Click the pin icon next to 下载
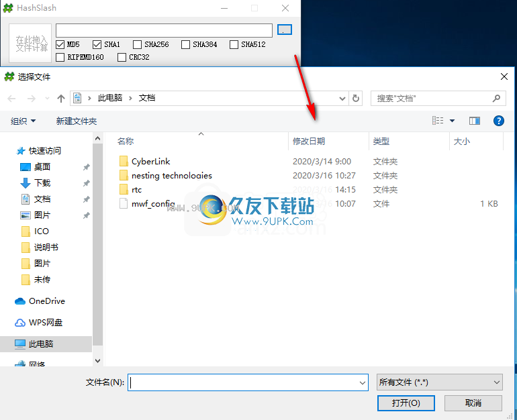The image size is (517, 420). (87, 183)
